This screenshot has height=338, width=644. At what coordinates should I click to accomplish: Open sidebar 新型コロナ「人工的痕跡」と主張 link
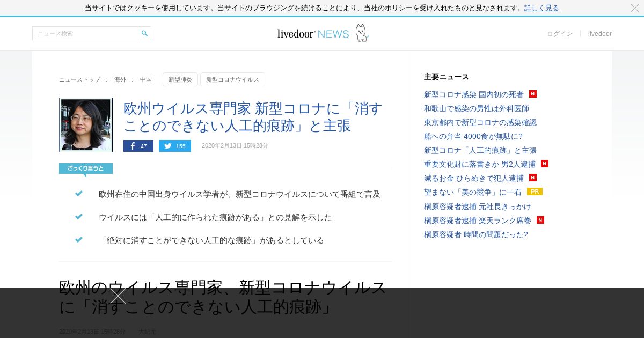(x=480, y=150)
